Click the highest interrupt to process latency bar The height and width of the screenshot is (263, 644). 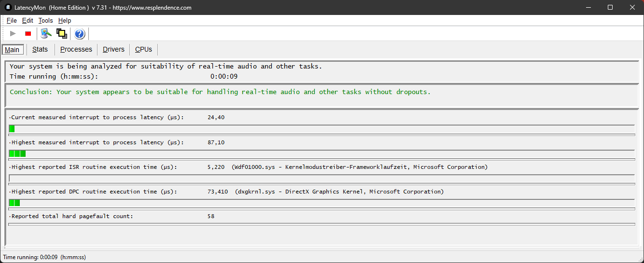(x=322, y=153)
